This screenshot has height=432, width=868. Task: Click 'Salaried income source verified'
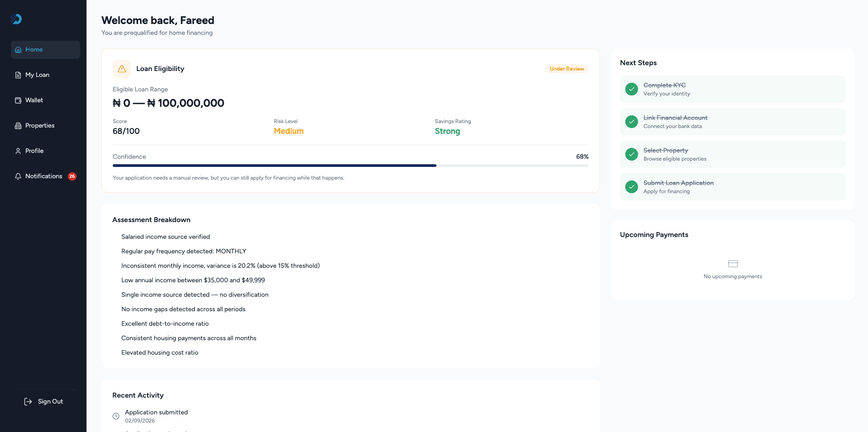click(x=166, y=237)
